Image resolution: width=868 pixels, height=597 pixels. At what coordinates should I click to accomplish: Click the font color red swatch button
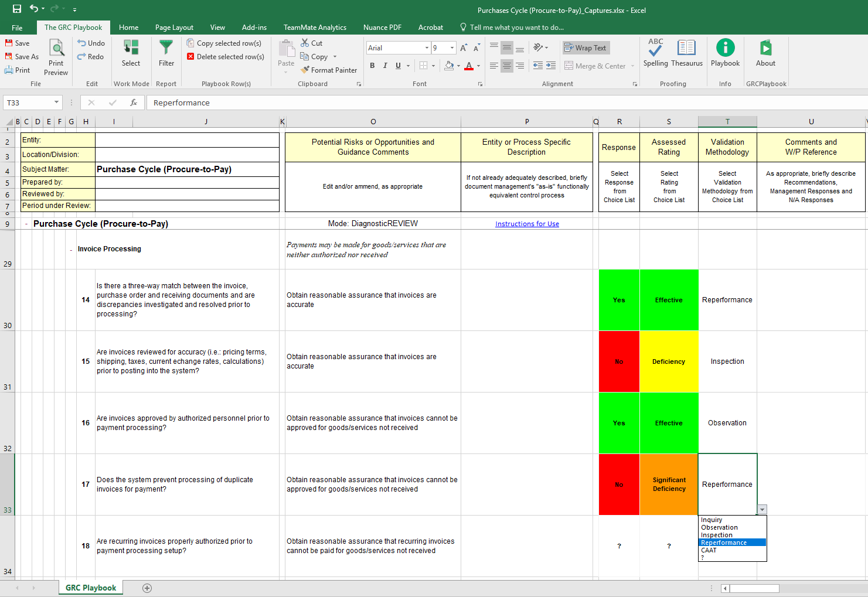468,66
